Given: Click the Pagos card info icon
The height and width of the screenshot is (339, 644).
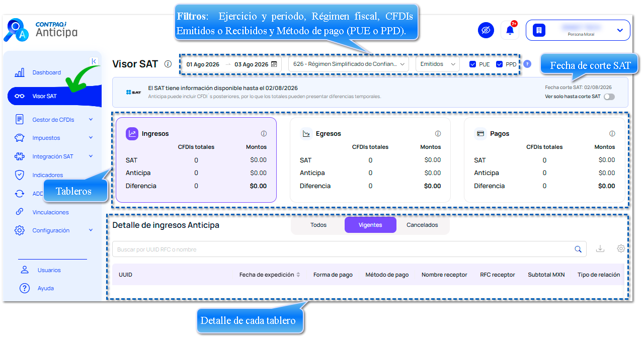Looking at the screenshot, I should 612,134.
